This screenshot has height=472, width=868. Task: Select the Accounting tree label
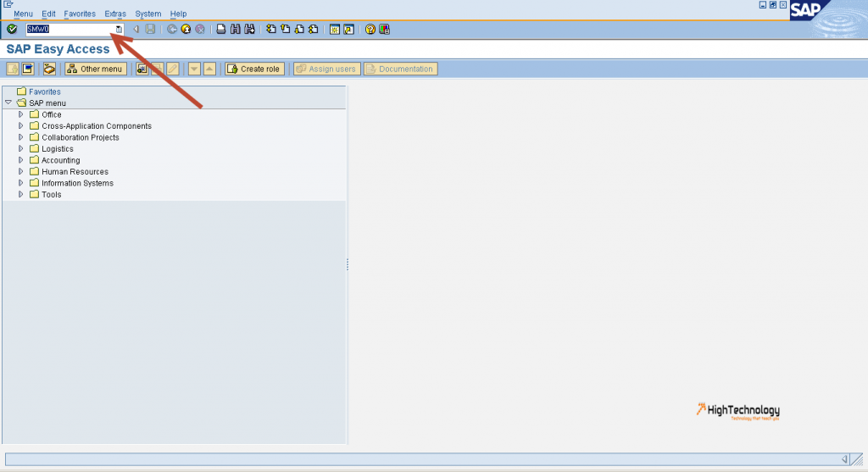[x=61, y=160]
